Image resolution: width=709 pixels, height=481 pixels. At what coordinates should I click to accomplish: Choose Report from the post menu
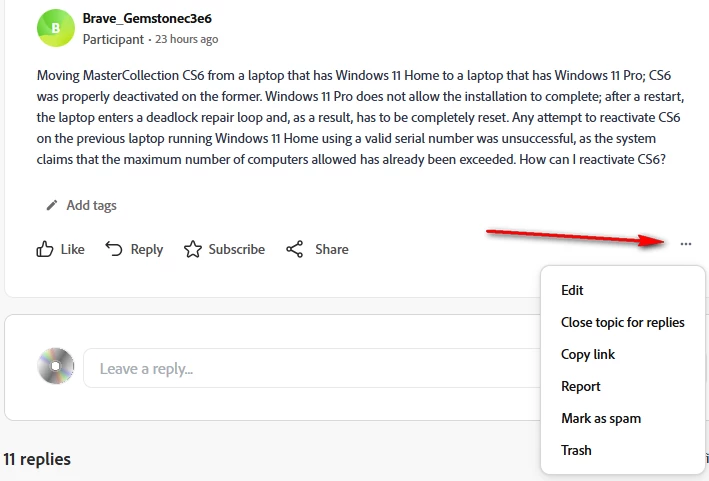pyautogui.click(x=581, y=387)
